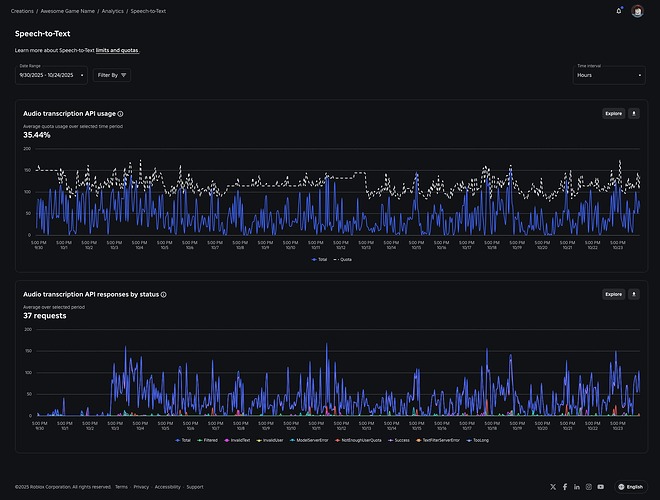Viewport: 660px width, 500px height.
Task: Go to the Creations breadcrumb
Action: point(22,11)
